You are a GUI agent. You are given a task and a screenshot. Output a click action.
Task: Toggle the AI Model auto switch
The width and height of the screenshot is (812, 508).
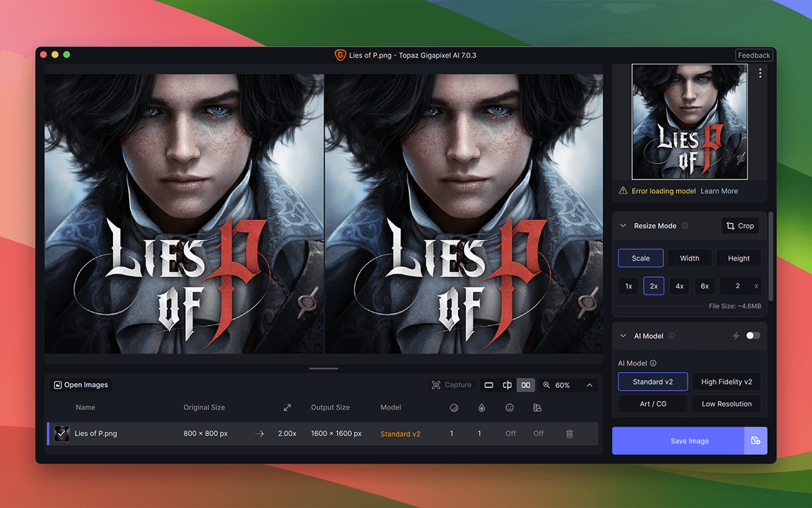coord(752,336)
